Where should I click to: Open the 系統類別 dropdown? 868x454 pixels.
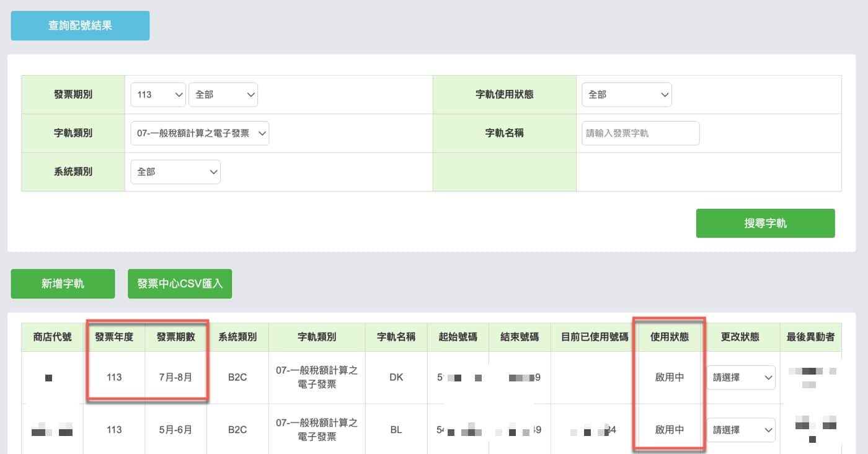[175, 172]
